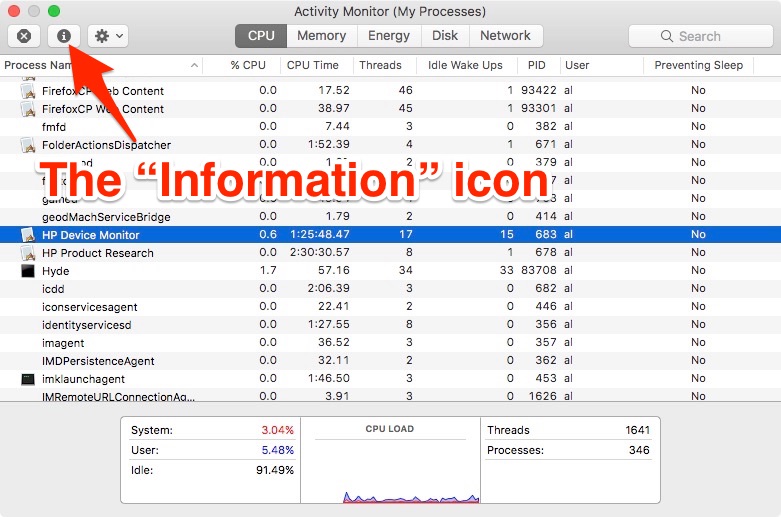Select FirefoxCP Web Content row PID 93422
The image size is (781, 517).
[x=390, y=91]
